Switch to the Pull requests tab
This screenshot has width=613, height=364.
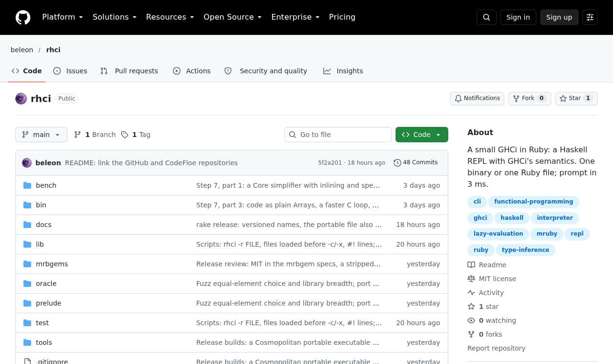129,71
